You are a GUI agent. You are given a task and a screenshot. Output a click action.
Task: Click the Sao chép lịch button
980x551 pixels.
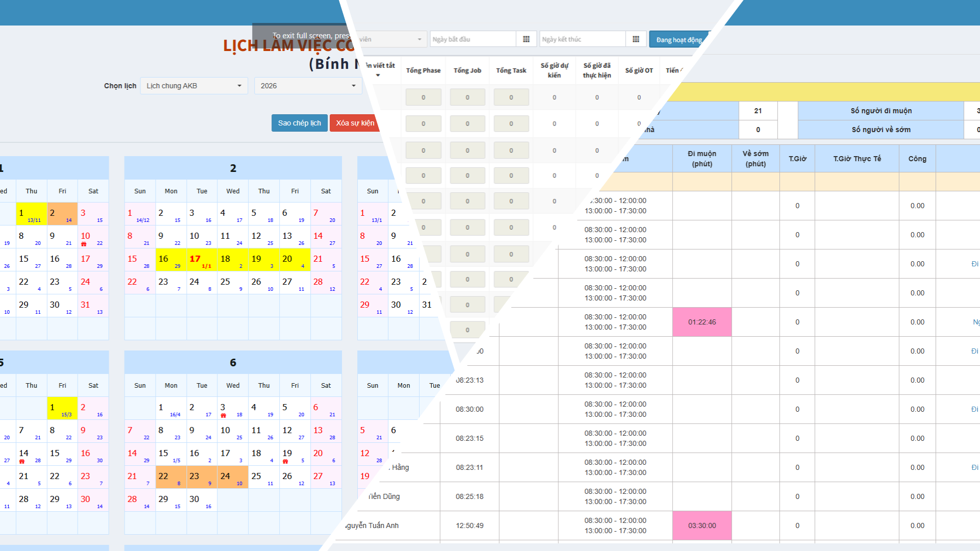click(299, 123)
